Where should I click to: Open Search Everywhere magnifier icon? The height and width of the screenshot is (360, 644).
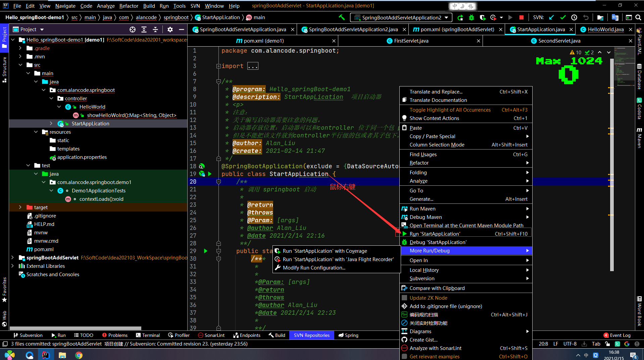[638, 17]
